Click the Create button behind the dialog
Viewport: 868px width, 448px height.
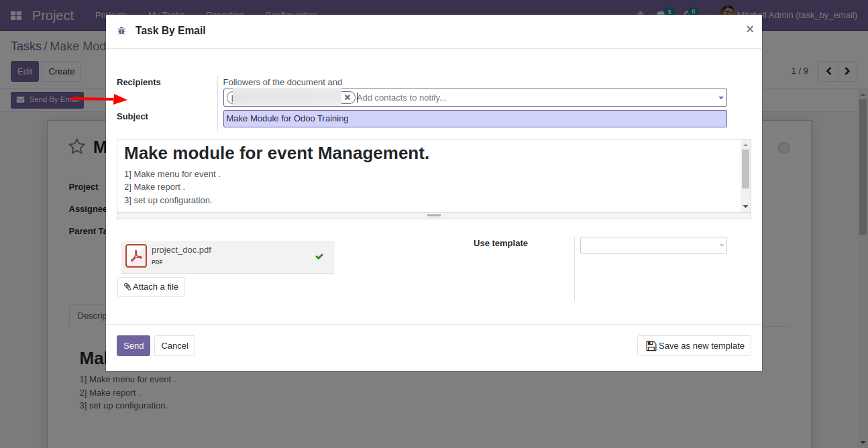61,71
